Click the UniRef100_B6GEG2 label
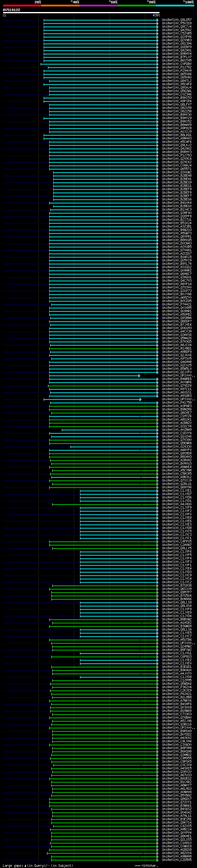Image resolution: width=197 pixels, height=868 pixels. pyautogui.click(x=177, y=778)
